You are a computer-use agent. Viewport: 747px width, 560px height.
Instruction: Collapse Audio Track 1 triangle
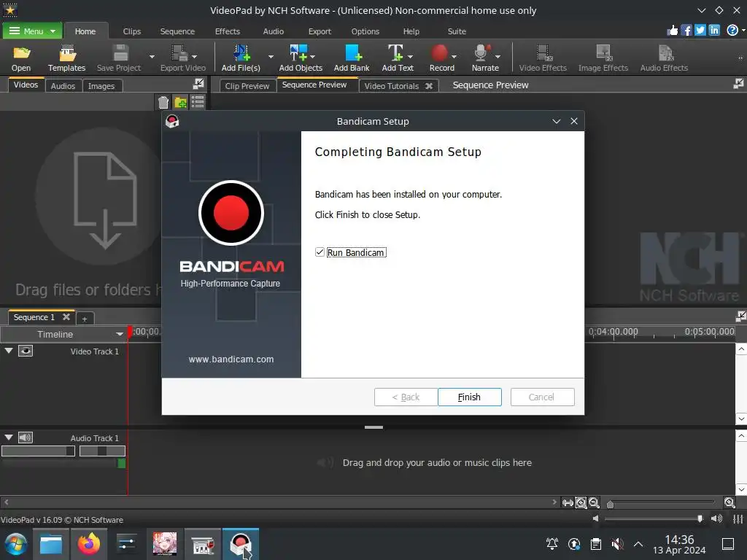click(x=9, y=437)
